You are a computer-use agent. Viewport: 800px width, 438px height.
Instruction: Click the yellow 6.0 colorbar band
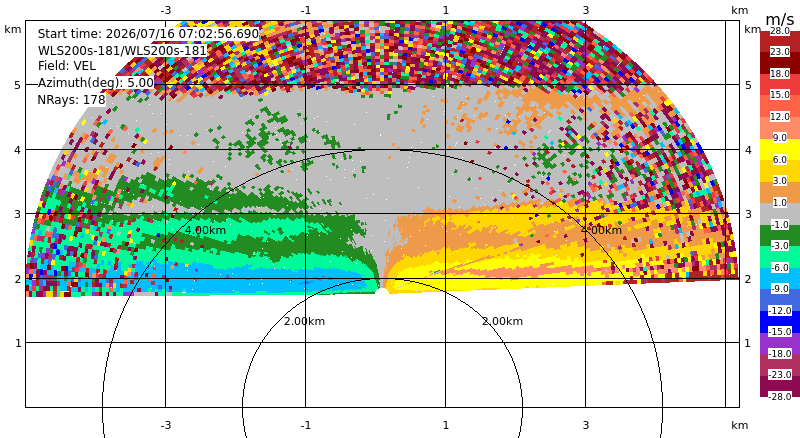[x=780, y=151]
